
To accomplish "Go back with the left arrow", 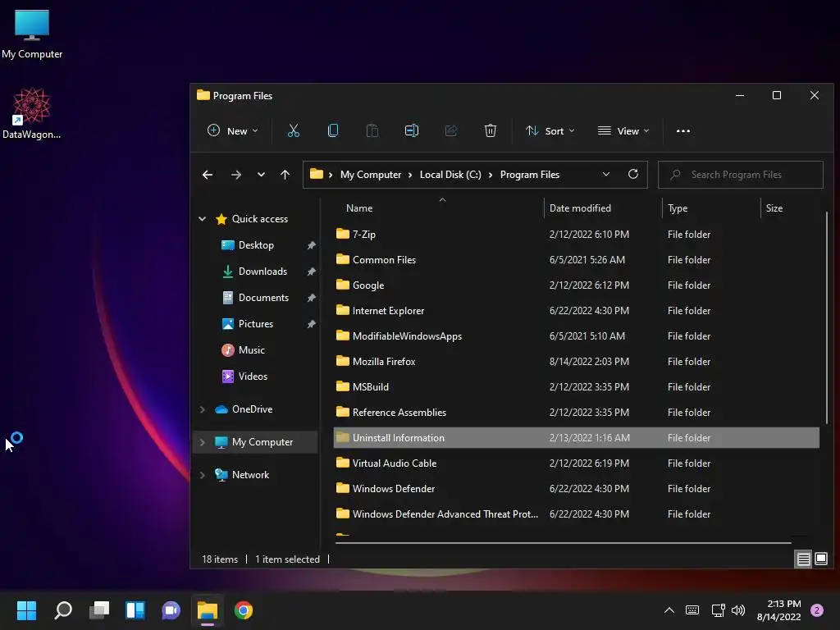I will [208, 175].
